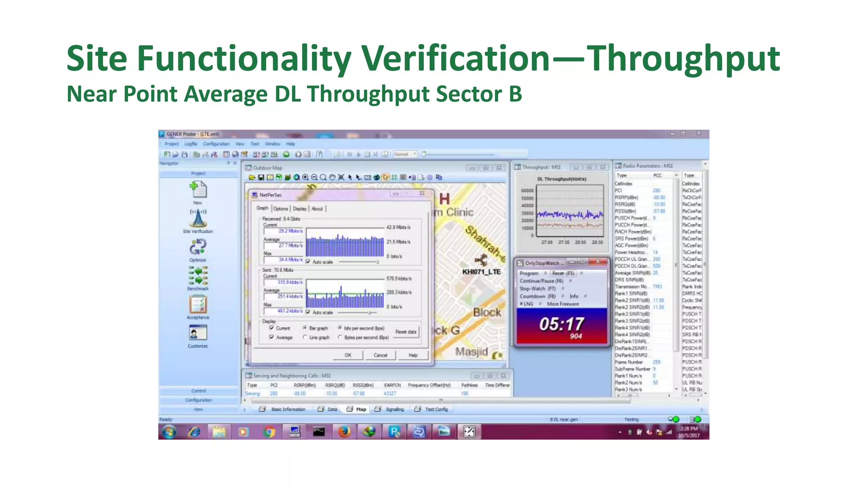Screen dimensions: 868x488
Task: Click the green connect icon in main toolbar
Action: pos(287,154)
